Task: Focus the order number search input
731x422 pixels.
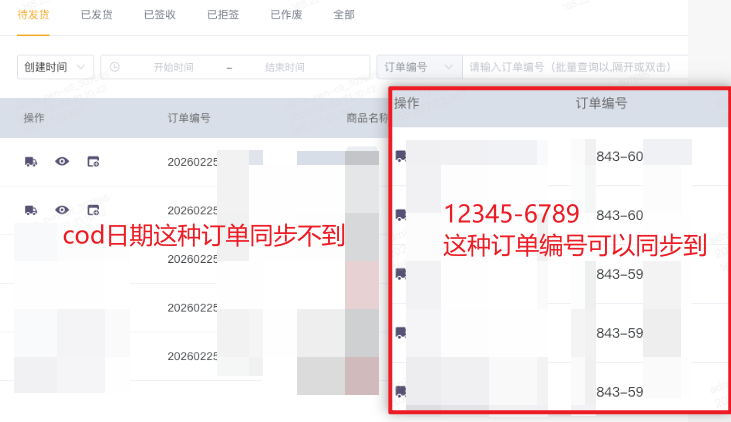Action: [575, 67]
